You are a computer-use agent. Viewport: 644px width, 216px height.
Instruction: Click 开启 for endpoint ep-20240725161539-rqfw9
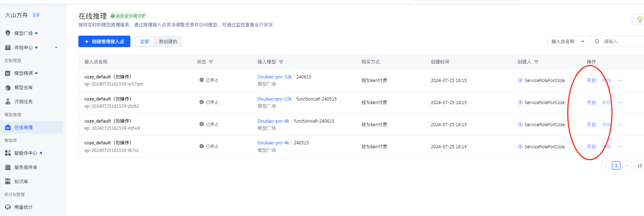pos(591,124)
